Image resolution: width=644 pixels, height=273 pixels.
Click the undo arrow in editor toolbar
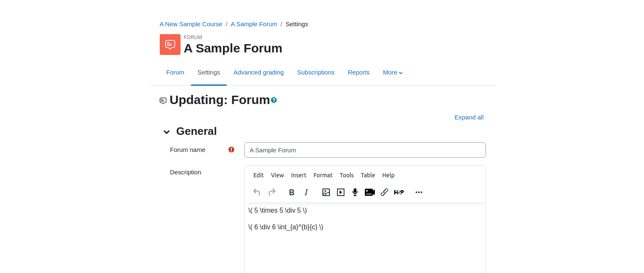257,192
